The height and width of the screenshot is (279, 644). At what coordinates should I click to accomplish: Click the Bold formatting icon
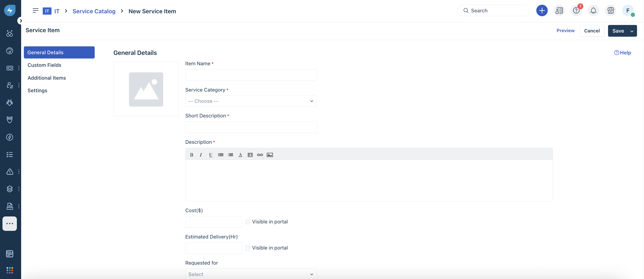pyautogui.click(x=192, y=155)
